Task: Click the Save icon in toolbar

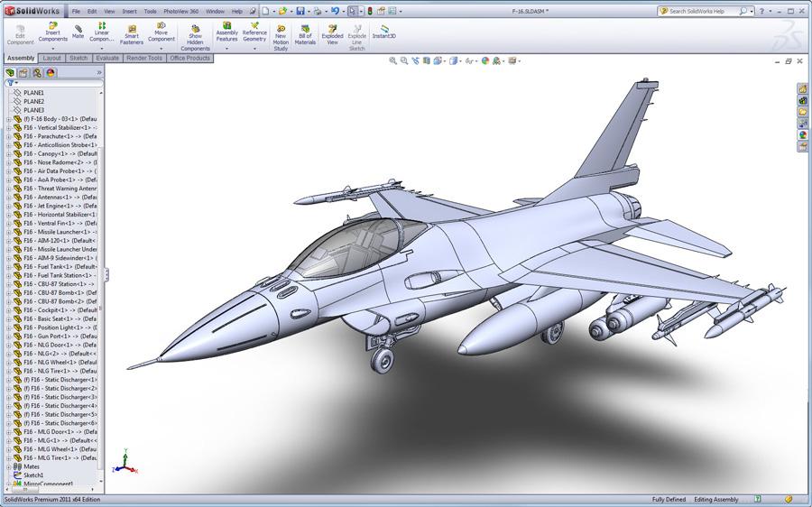Action: tap(300, 11)
